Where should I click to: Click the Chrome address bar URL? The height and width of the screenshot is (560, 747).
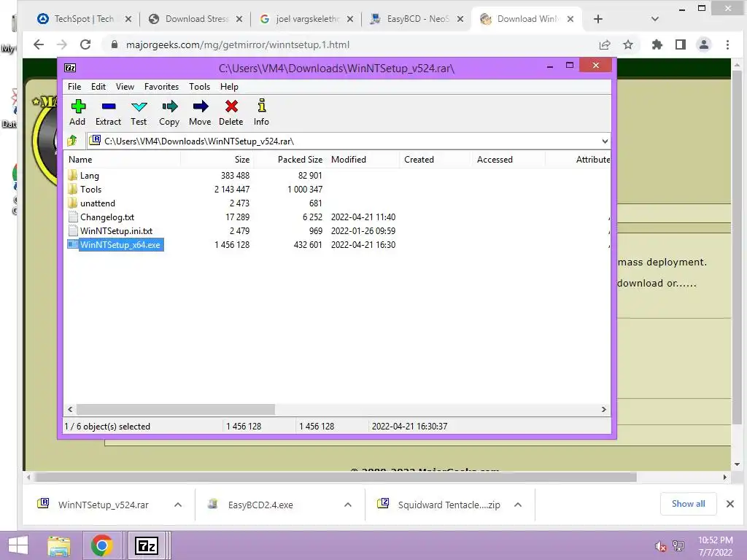coord(237,44)
